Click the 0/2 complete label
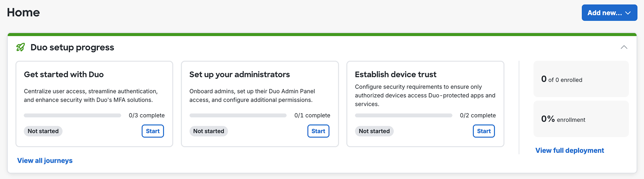The height and width of the screenshot is (179, 644). 478,116
